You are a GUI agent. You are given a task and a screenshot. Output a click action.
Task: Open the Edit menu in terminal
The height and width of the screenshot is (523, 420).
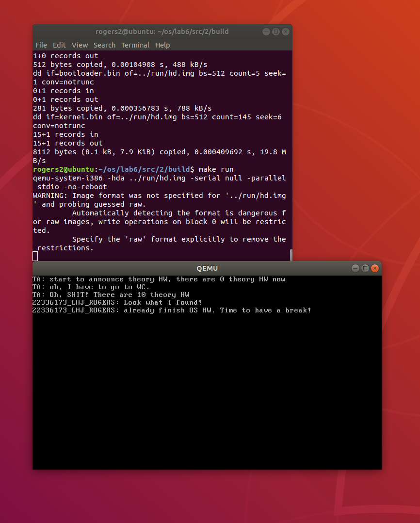[59, 45]
